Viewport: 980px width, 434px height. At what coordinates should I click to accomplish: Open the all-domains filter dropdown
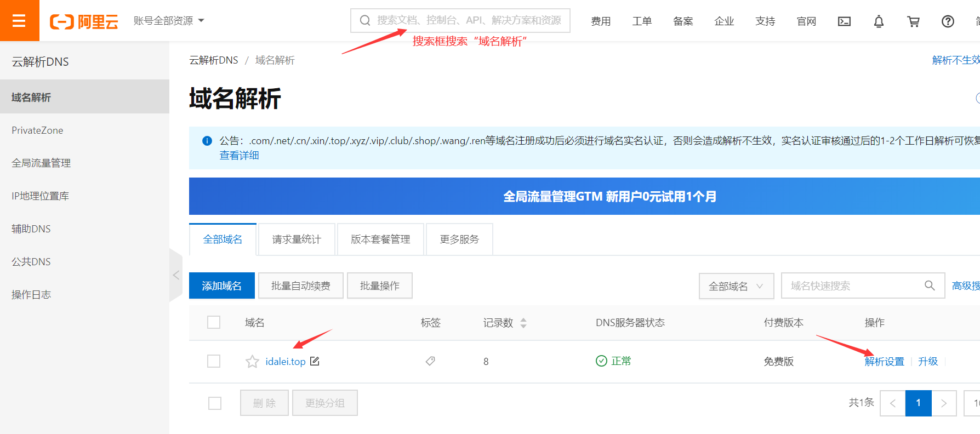[x=736, y=286]
